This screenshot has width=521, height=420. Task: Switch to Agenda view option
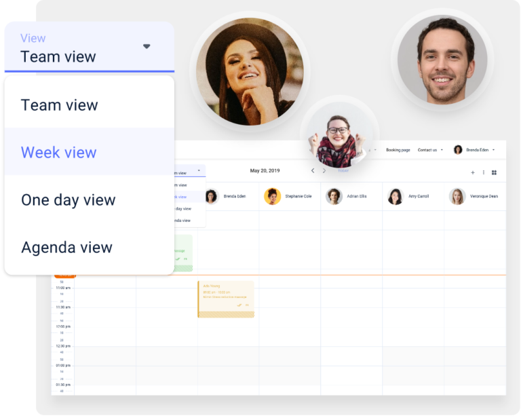[x=90, y=247]
